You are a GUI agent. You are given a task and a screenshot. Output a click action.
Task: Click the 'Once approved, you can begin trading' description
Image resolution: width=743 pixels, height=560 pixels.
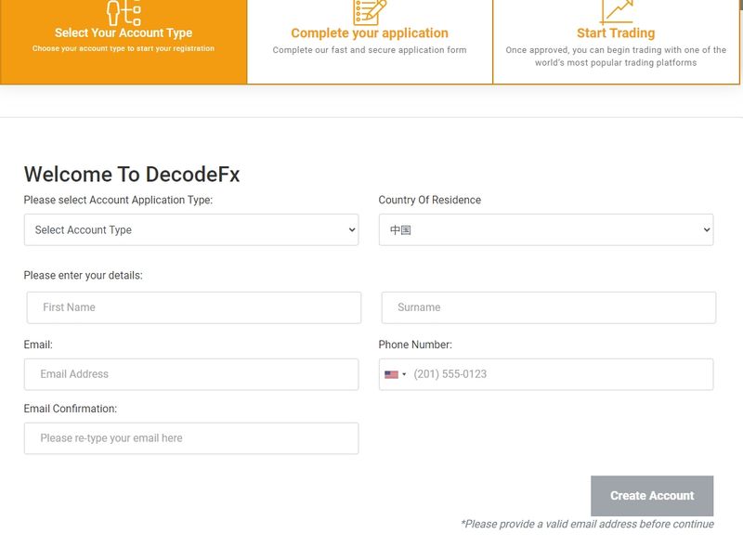(616, 56)
